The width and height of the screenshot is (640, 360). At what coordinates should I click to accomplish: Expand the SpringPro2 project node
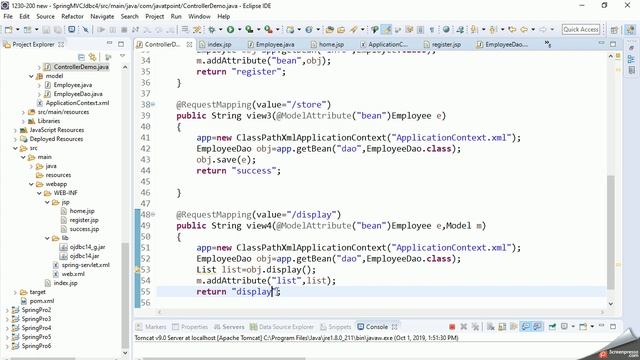point(7,310)
